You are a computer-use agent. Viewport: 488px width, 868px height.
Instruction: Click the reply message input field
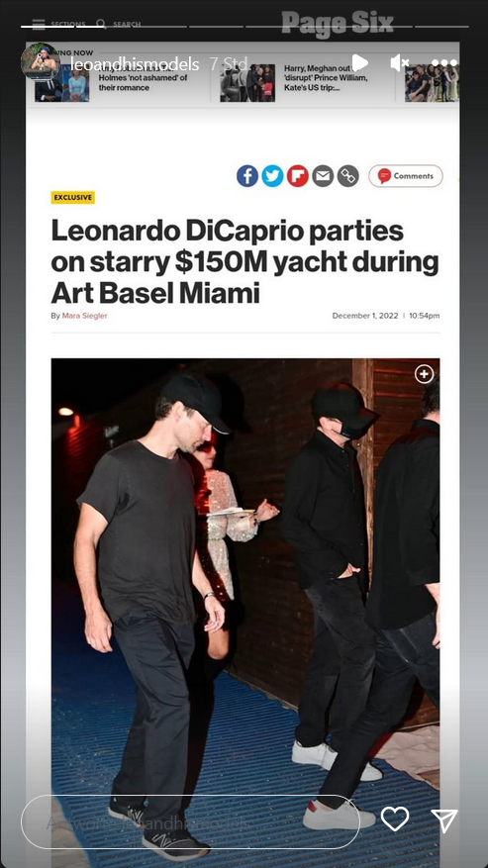(190, 822)
